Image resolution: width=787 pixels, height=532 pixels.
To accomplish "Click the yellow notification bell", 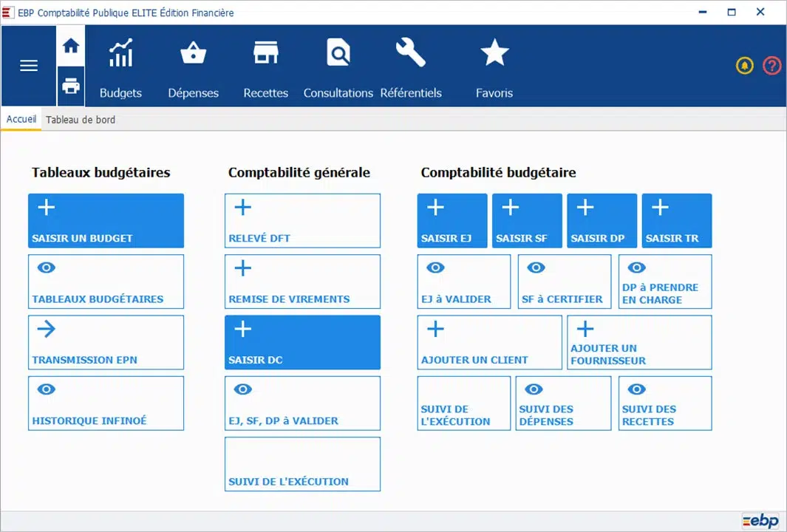I will 744,66.
